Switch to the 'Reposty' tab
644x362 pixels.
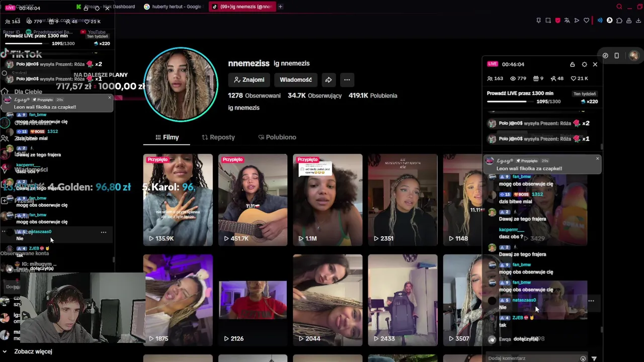point(218,137)
